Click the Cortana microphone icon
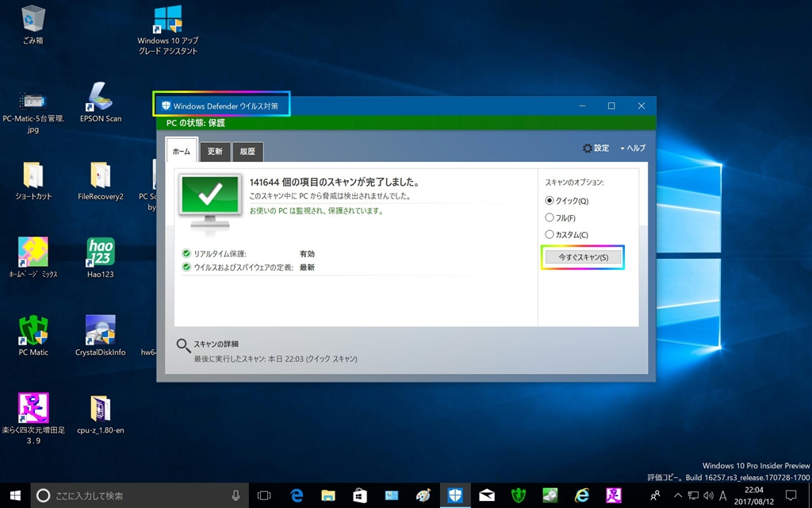The width and height of the screenshot is (812, 508). tap(236, 495)
